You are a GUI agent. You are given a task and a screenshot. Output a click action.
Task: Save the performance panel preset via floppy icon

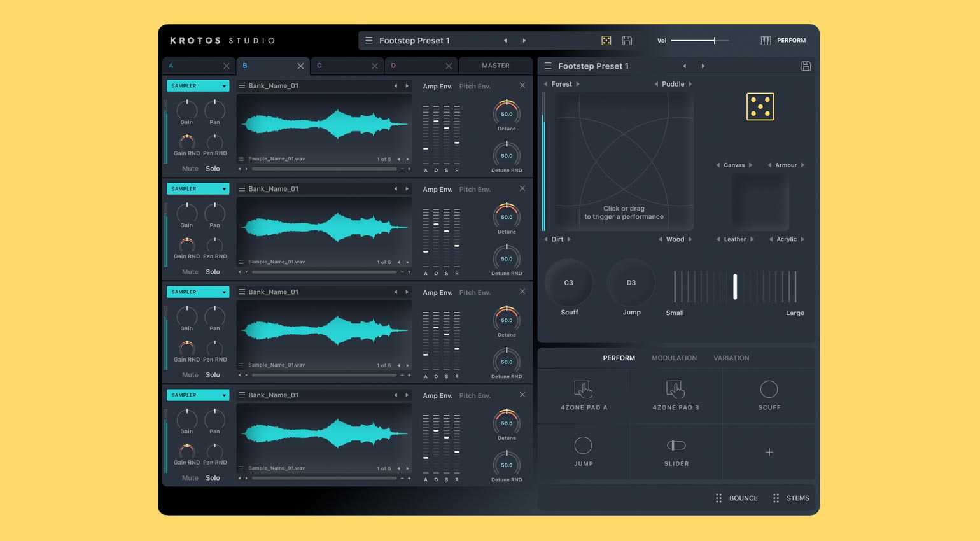point(806,66)
